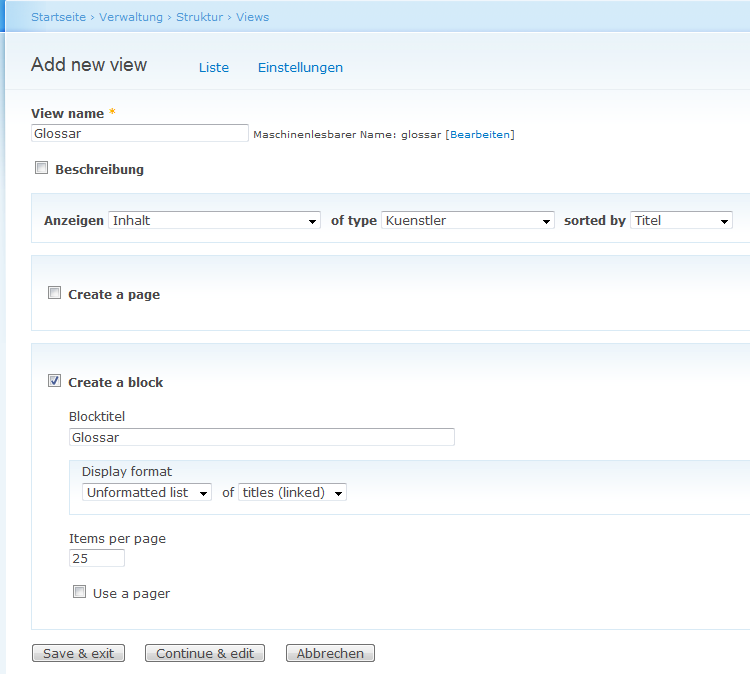Expand the titles (linked) dropdown
Viewport: 750px width, 674px height.
292,492
